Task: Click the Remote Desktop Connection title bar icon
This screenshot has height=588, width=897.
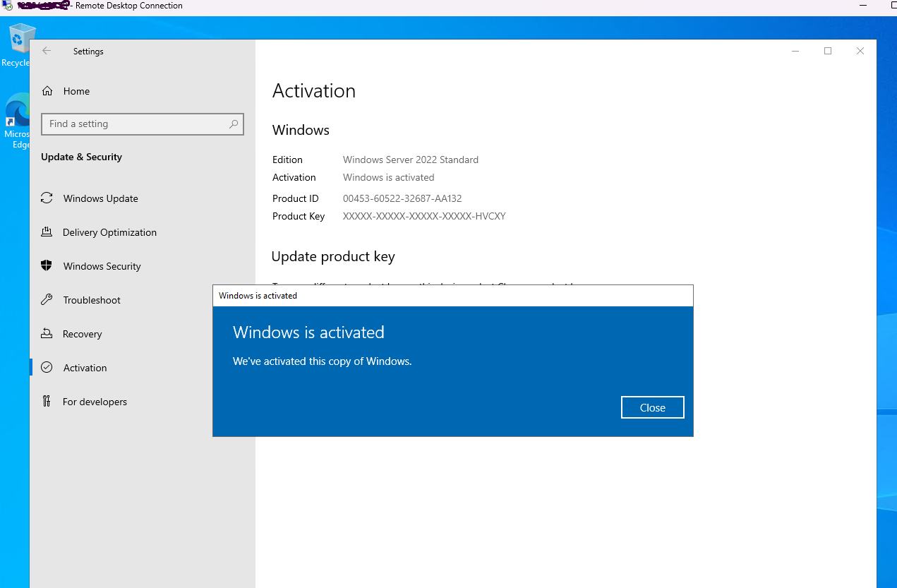Action: pos(7,6)
